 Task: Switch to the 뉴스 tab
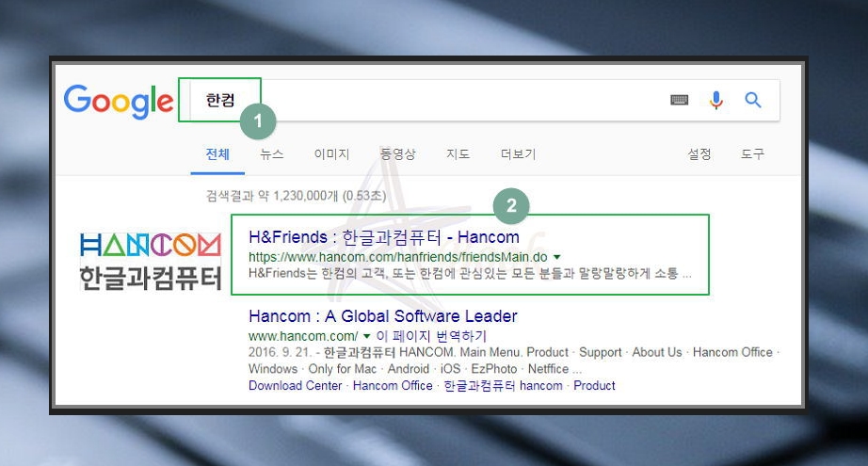pyautogui.click(x=272, y=153)
